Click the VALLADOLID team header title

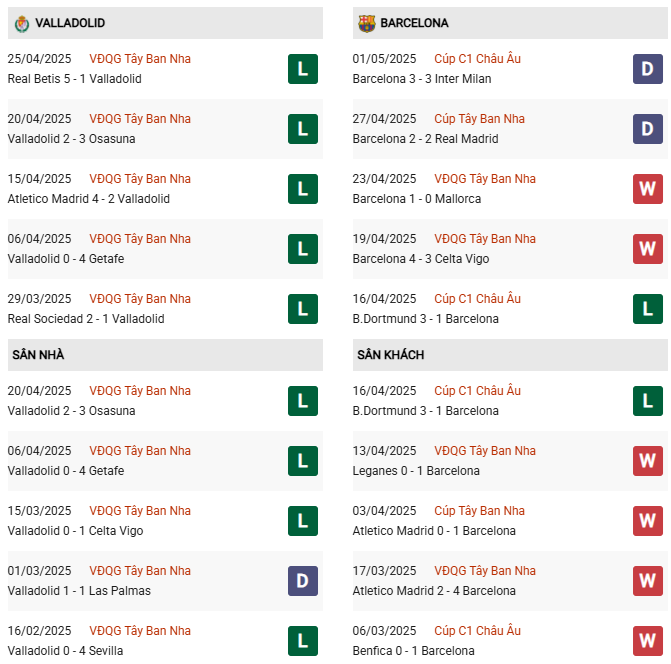pos(70,23)
